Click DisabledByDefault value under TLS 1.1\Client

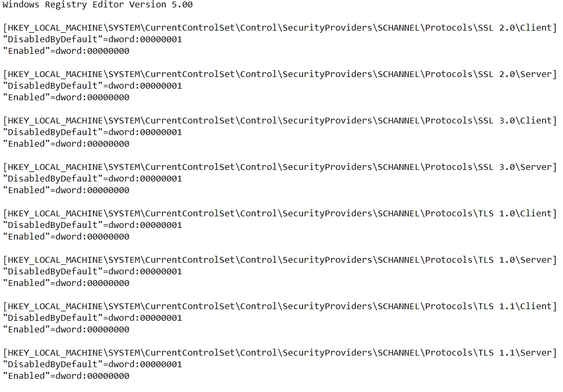click(92, 318)
